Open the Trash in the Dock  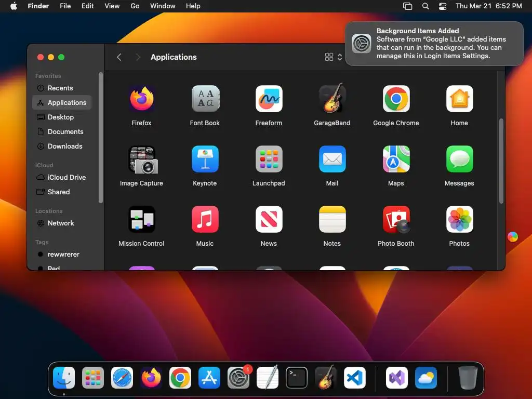[468, 378]
